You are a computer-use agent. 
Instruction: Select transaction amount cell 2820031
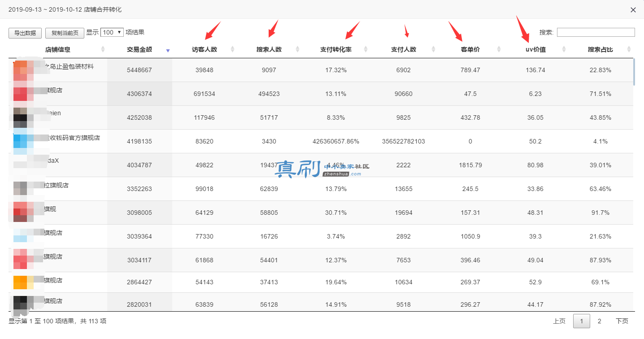coord(139,304)
